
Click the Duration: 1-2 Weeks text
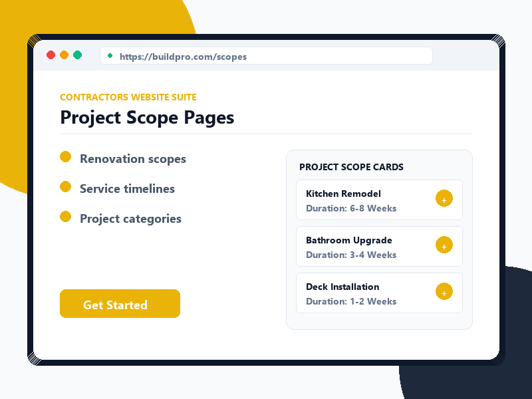pyautogui.click(x=351, y=301)
